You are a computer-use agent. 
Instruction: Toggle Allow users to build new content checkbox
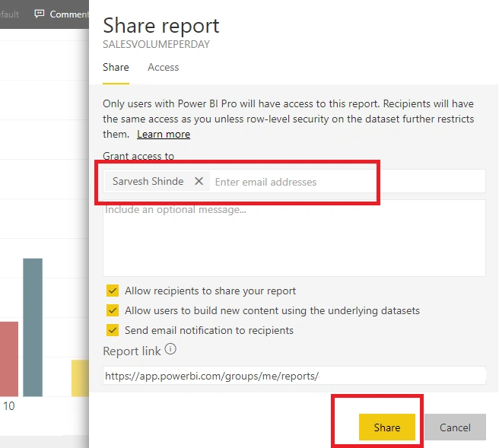113,310
